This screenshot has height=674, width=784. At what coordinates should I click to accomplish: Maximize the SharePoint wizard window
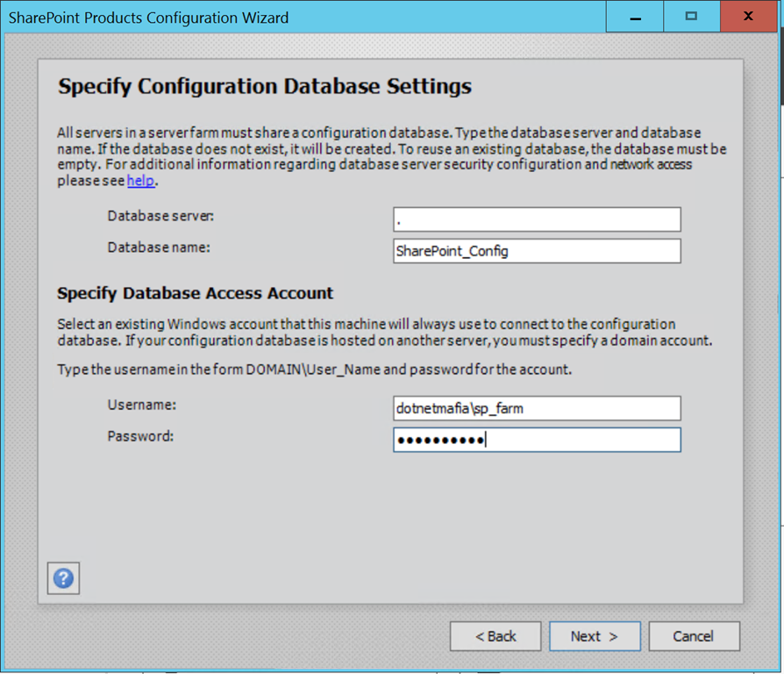pos(692,17)
